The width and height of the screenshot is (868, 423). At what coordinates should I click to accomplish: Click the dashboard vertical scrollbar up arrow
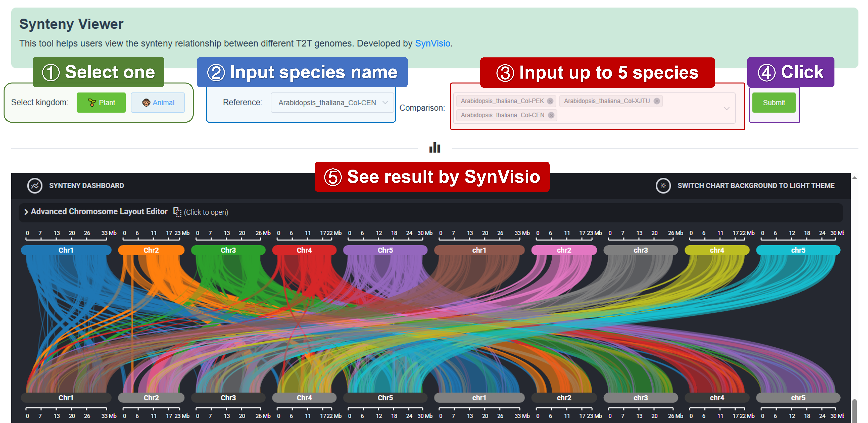tap(854, 178)
